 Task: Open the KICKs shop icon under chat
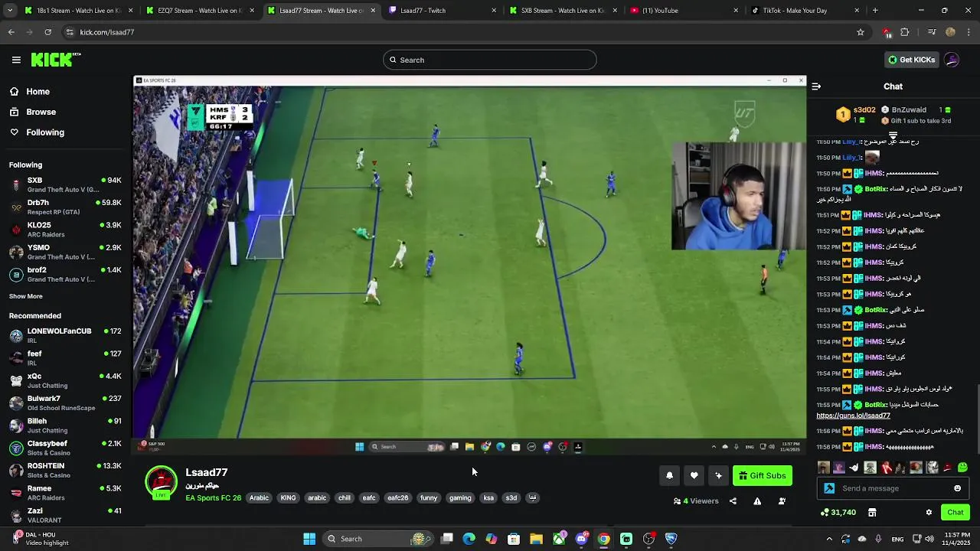872,512
